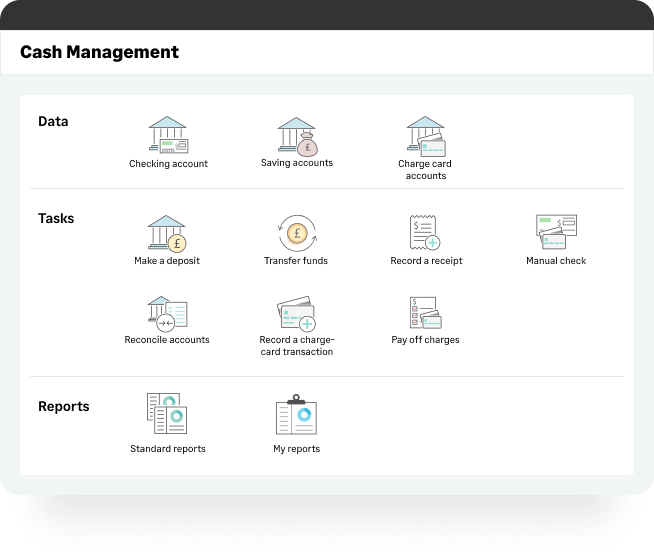The image size is (654, 559).
Task: Click the Tasks section heading
Action: [56, 218]
